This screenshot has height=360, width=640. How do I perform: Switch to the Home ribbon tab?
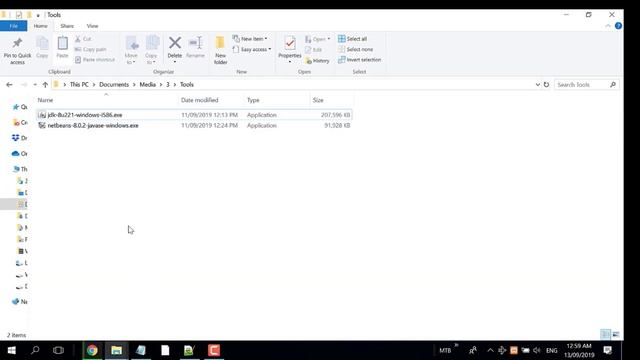tap(40, 26)
